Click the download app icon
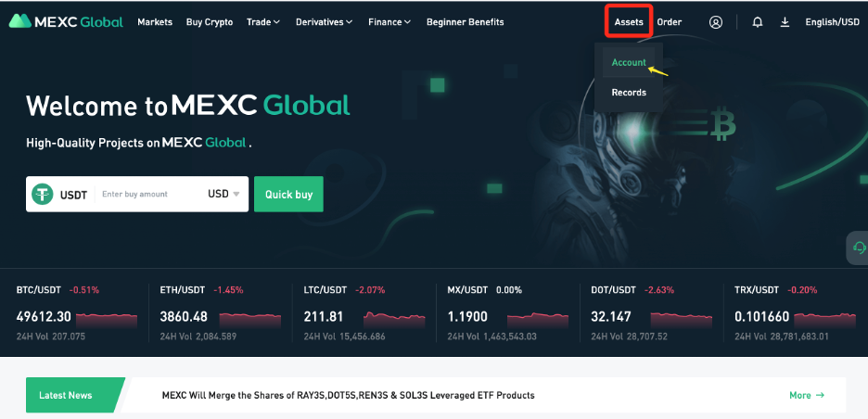 (x=785, y=22)
